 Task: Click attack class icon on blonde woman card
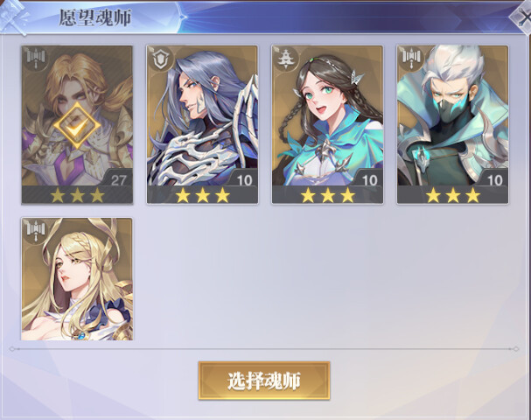click(x=36, y=231)
